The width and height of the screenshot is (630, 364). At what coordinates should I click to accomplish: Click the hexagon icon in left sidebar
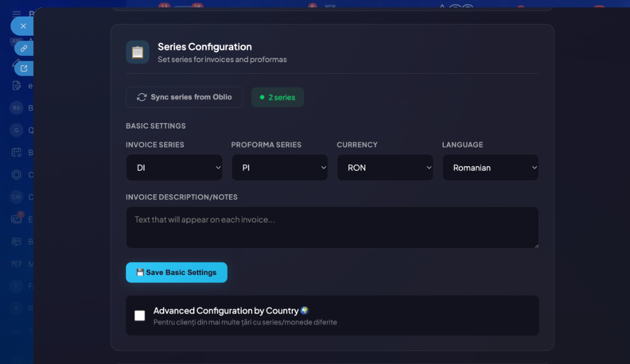click(x=17, y=175)
